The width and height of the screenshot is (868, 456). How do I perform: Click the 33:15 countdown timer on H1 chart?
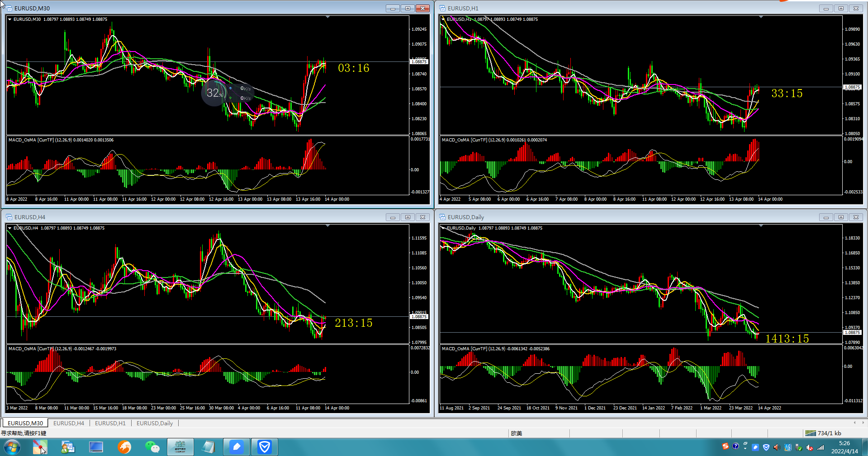pyautogui.click(x=787, y=94)
